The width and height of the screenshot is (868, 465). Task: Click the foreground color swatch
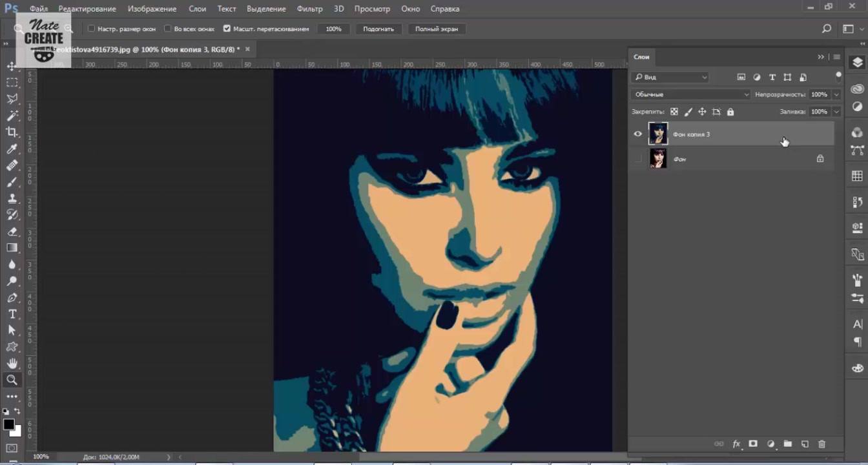click(8, 424)
